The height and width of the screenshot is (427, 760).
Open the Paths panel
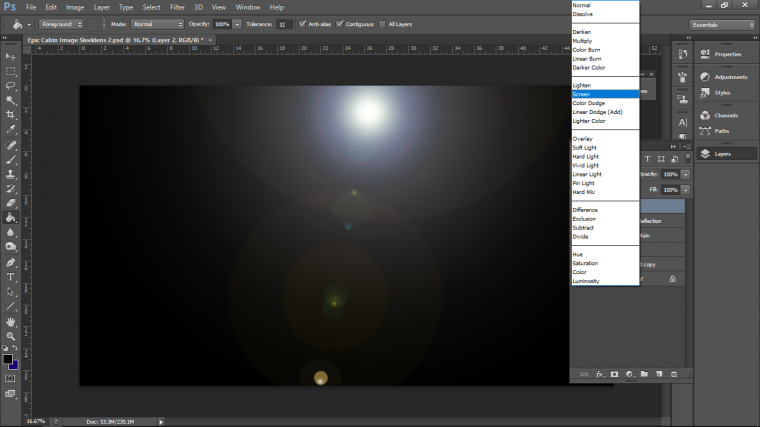pos(726,131)
